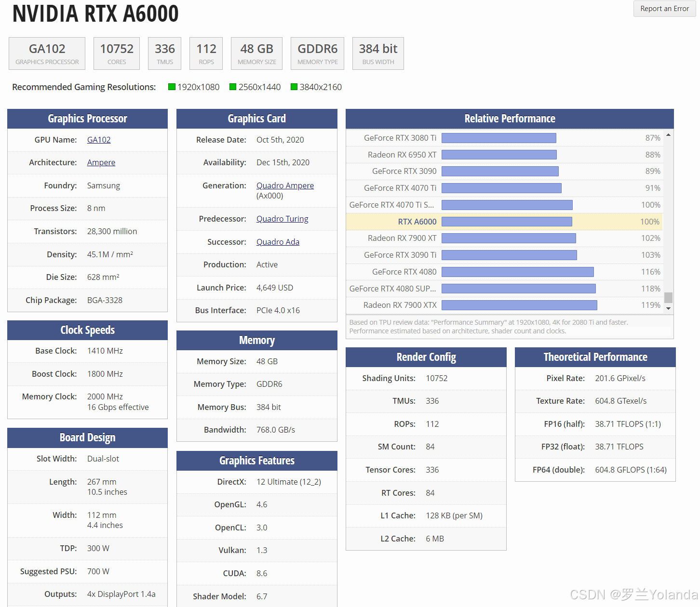Select the Radeon RX 7900 XT performance row
This screenshot has width=700, height=607.
[x=504, y=238]
